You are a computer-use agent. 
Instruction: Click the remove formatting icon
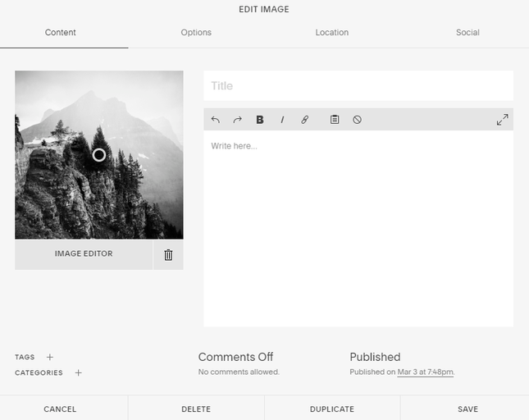(x=358, y=120)
